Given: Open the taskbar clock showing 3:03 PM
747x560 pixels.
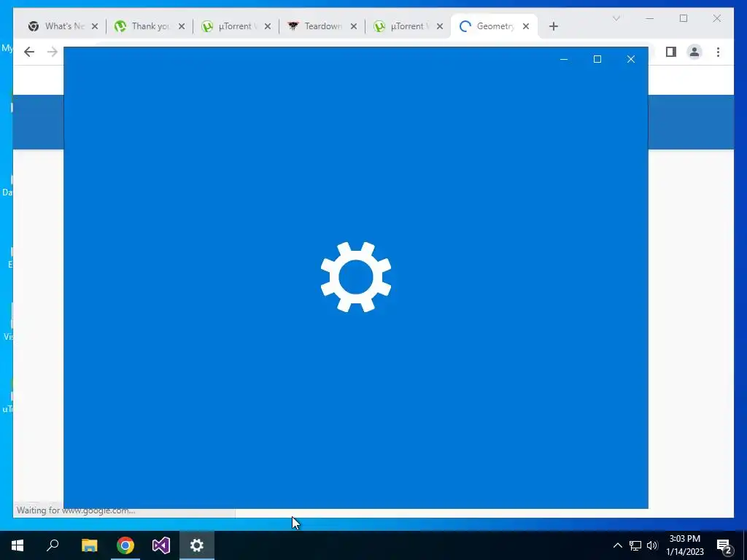Looking at the screenshot, I should pos(684,545).
